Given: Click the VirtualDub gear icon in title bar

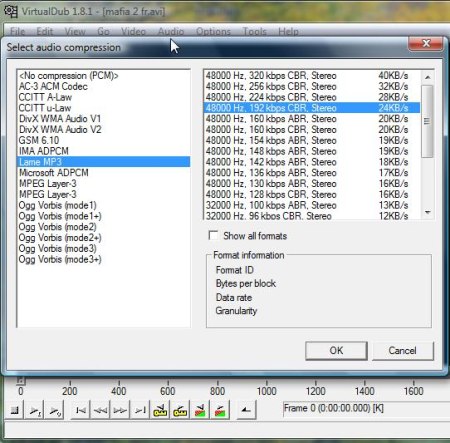Looking at the screenshot, I should click(x=10, y=11).
